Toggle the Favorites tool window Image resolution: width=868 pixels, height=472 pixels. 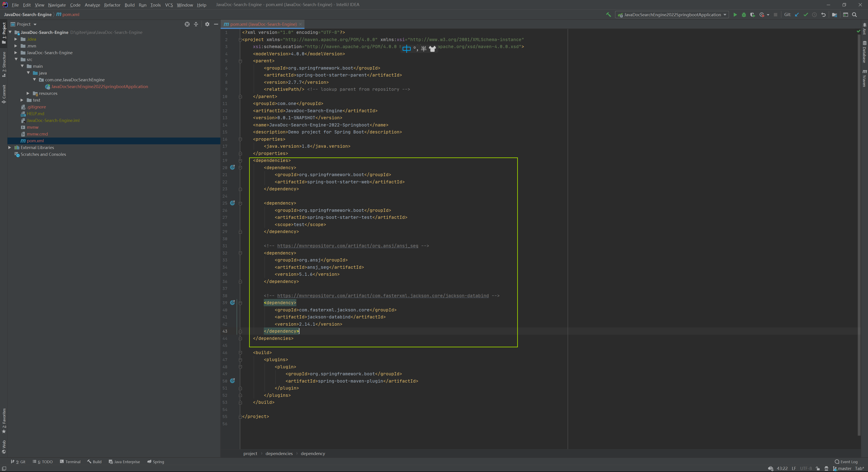(4, 421)
